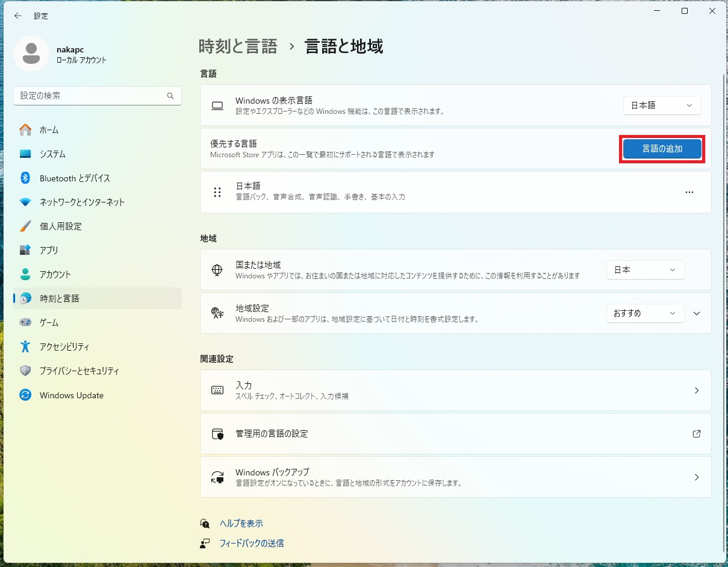This screenshot has width=728, height=567.
Task: Expand the 地域設定 section chevron
Action: pyautogui.click(x=697, y=313)
